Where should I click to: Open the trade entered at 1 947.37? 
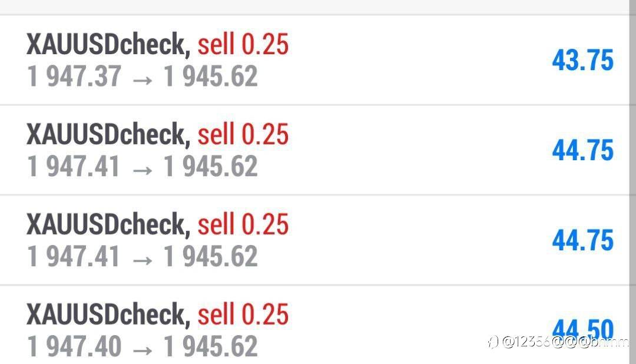pos(74,77)
